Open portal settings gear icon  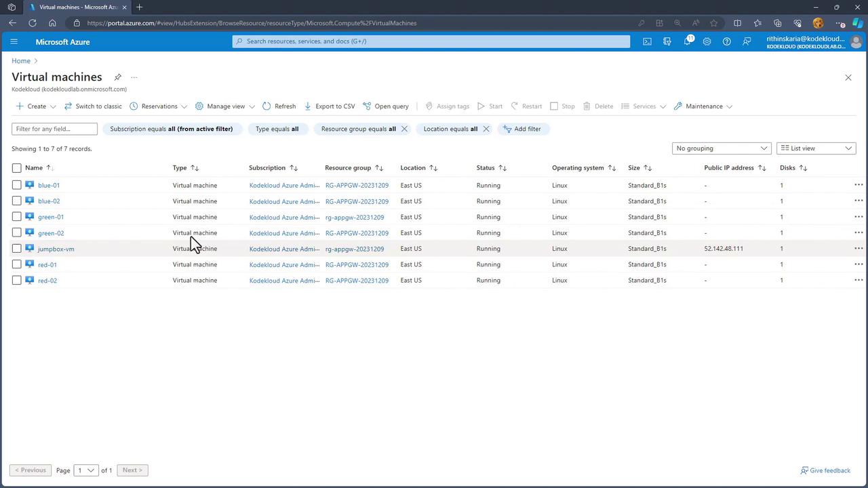pyautogui.click(x=707, y=41)
